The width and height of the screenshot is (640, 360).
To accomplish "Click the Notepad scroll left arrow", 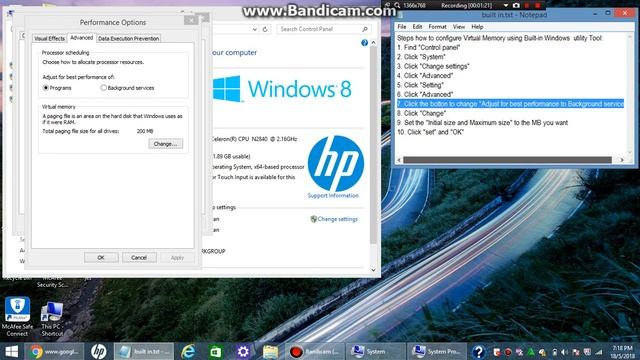I will [399, 160].
